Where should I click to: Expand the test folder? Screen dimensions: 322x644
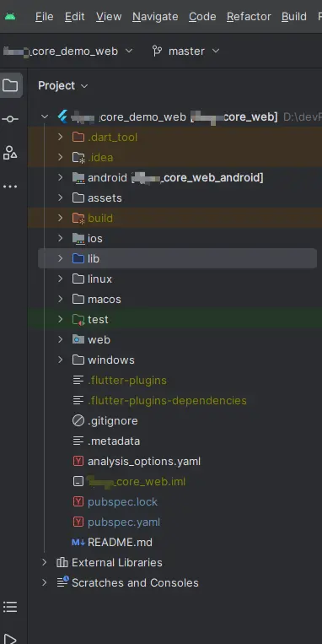pos(61,319)
